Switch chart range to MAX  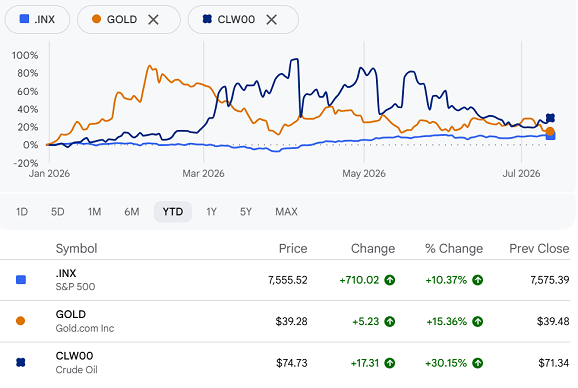point(286,212)
